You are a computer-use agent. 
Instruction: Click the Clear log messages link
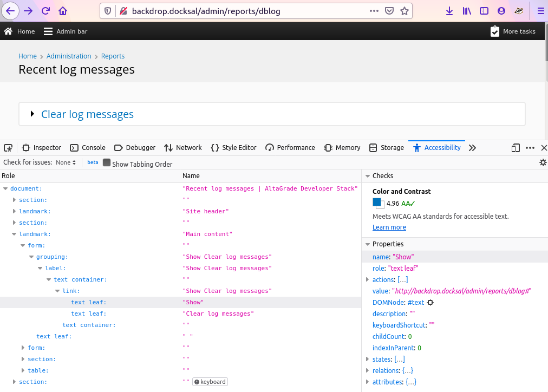(87, 114)
